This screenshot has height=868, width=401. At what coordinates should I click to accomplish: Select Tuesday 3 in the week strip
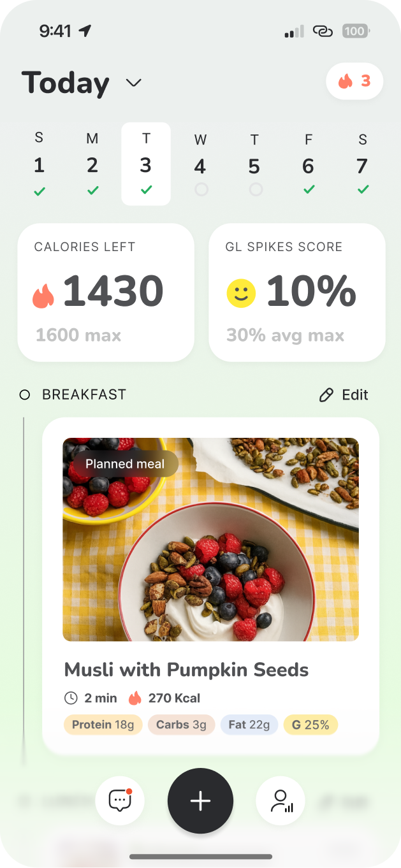tap(146, 163)
